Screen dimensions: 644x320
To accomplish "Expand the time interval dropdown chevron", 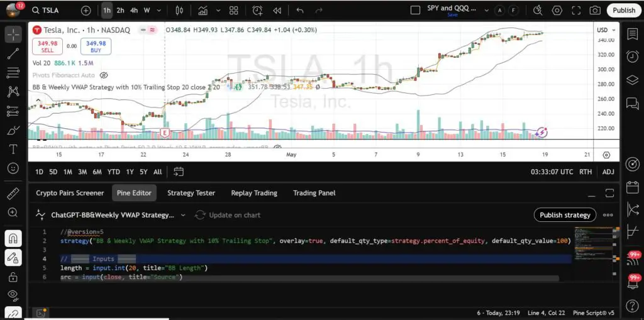I will [159, 11].
